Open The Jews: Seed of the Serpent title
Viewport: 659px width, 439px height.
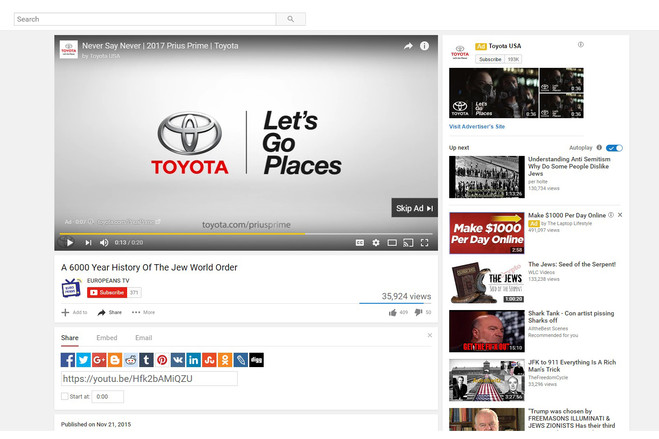[x=572, y=264]
